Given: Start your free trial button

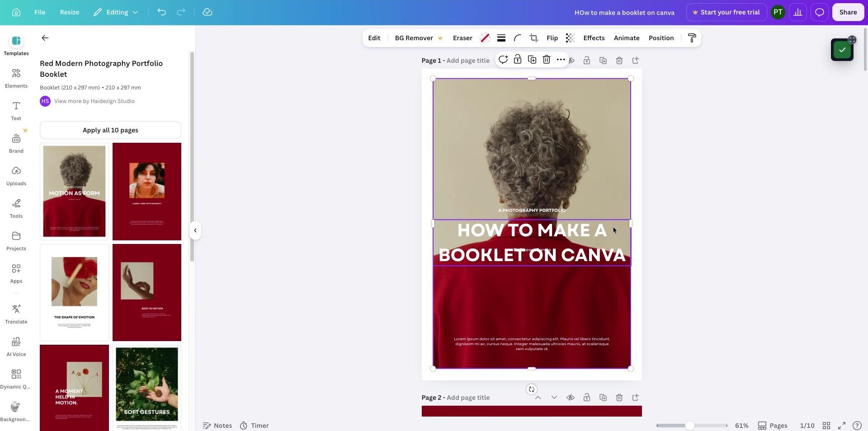Looking at the screenshot, I should pyautogui.click(x=726, y=12).
